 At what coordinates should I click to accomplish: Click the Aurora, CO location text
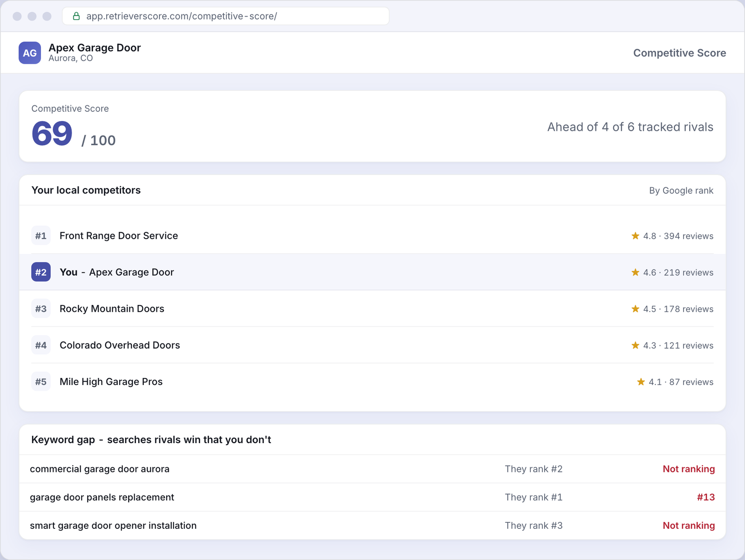[x=71, y=58]
